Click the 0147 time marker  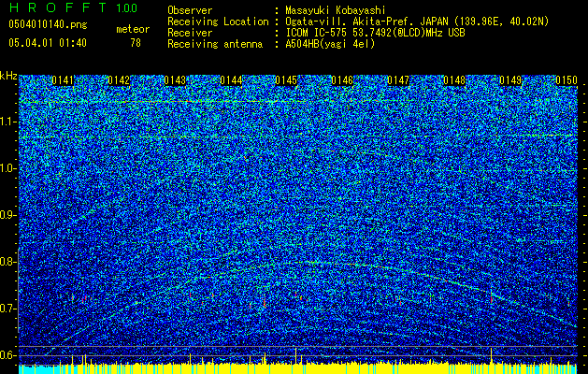[398, 80]
